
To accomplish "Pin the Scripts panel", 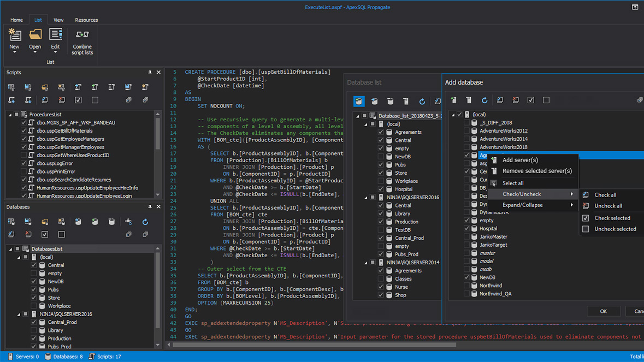I will 150,73.
